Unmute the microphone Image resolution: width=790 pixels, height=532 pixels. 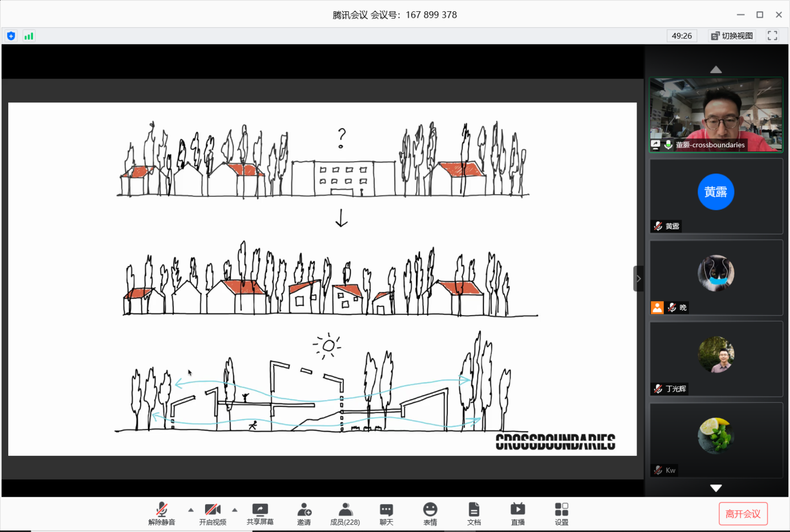coord(162,514)
